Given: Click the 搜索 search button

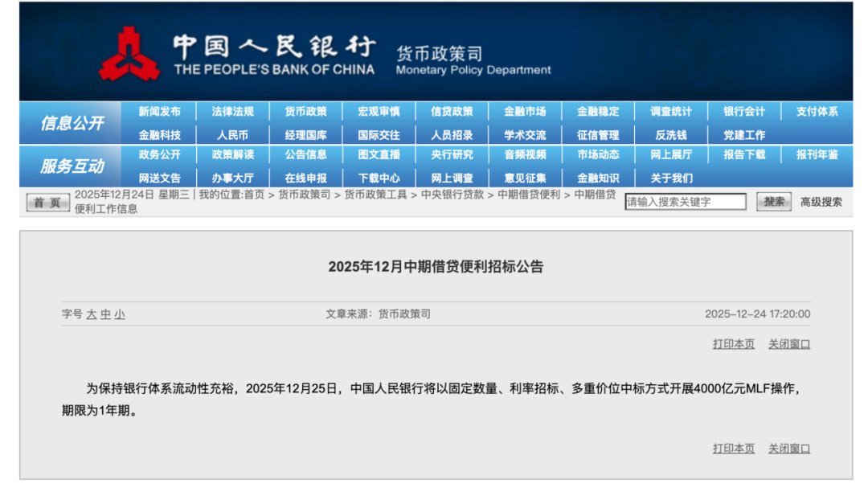Looking at the screenshot, I should pos(774,202).
